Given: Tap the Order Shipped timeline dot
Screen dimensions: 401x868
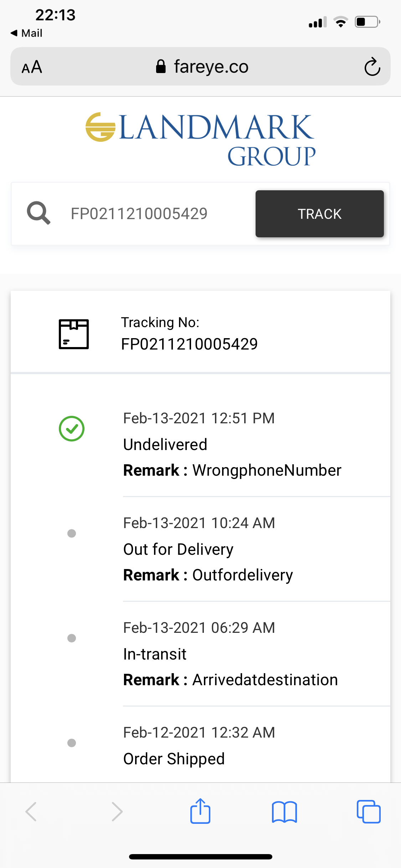Looking at the screenshot, I should 72,743.
